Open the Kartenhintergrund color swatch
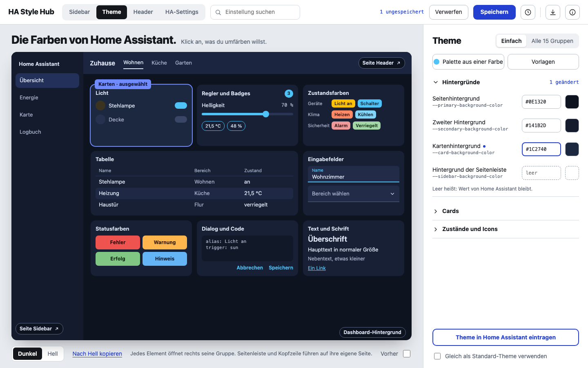 [572, 149]
